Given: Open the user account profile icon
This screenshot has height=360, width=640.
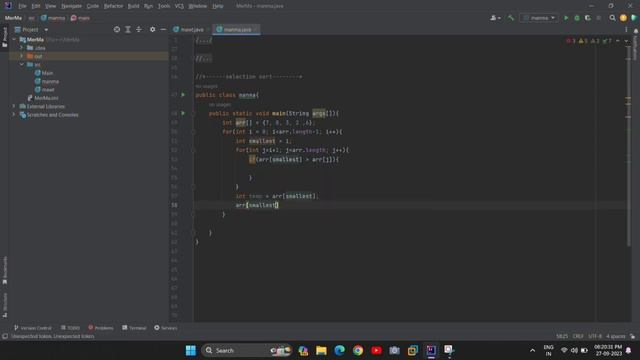Looking at the screenshot, I should [x=495, y=18].
